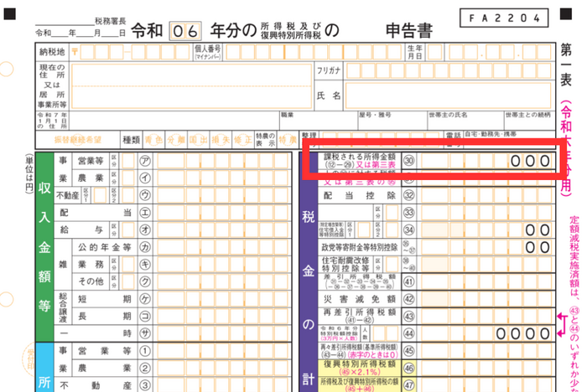Viewport: 587px width, 392px height.
Task: Click the ㋙ 長期 transfer amount field
Action: pos(222,317)
